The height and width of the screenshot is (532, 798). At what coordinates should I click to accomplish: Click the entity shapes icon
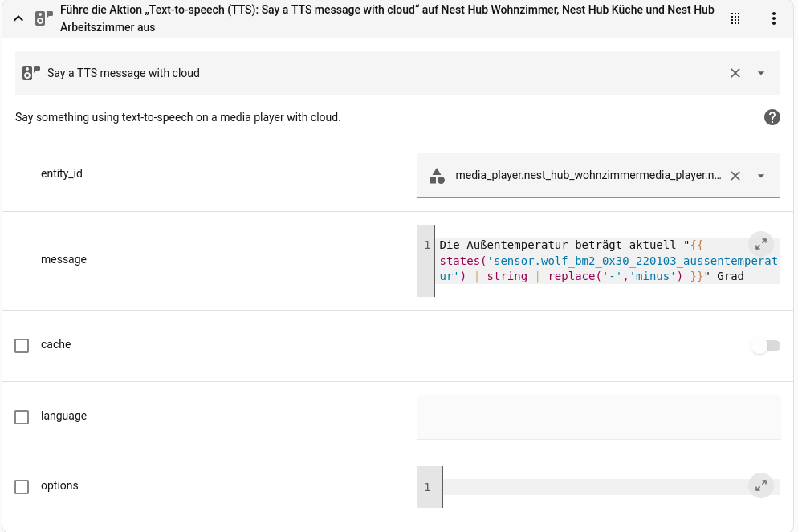437,176
